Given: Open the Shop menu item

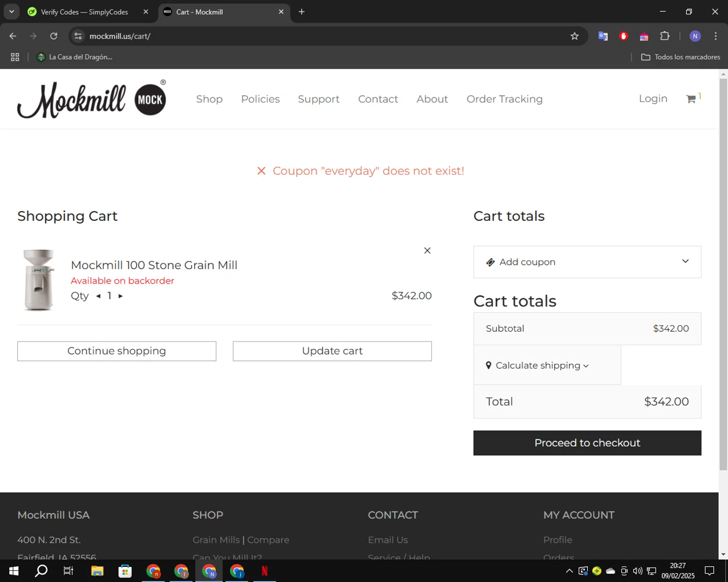Looking at the screenshot, I should pos(209,99).
